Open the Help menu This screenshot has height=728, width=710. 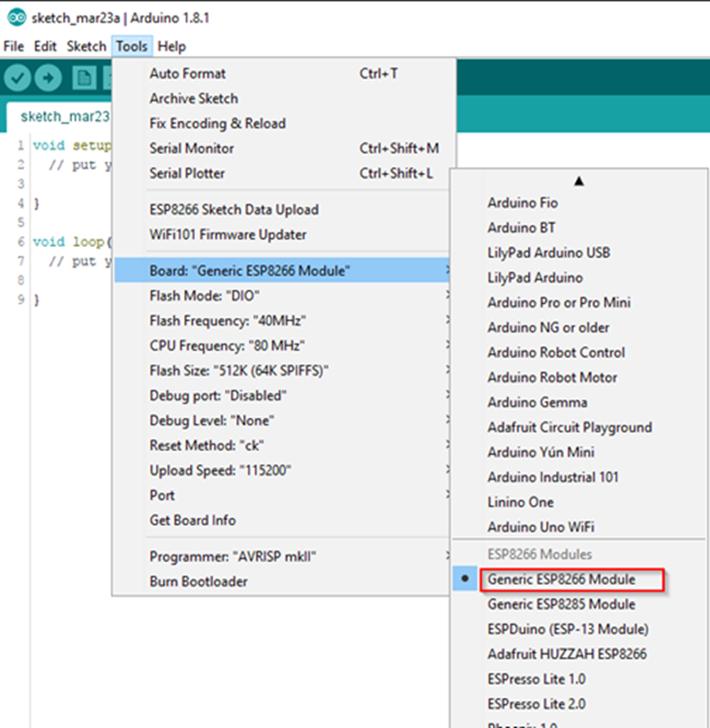[171, 46]
